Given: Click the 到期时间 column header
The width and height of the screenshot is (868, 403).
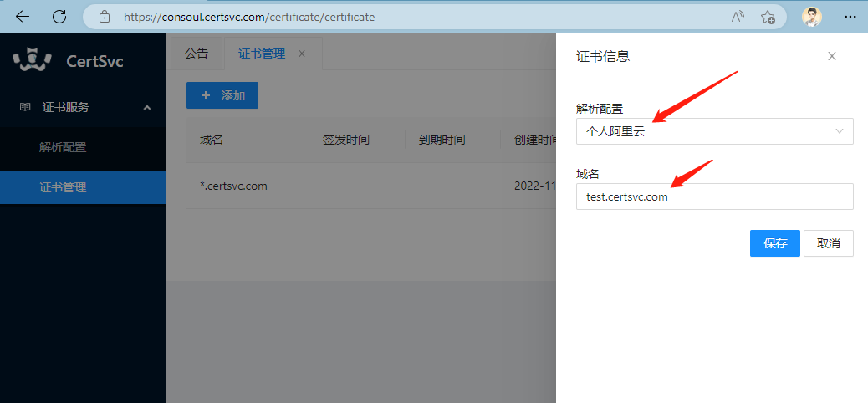Looking at the screenshot, I should point(442,140).
